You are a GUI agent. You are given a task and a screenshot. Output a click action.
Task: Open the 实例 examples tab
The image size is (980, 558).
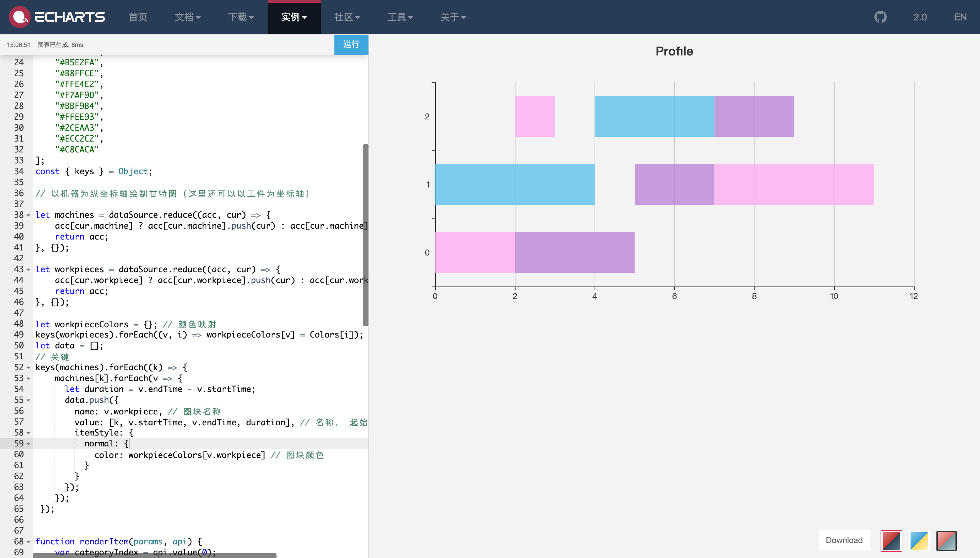tap(294, 17)
